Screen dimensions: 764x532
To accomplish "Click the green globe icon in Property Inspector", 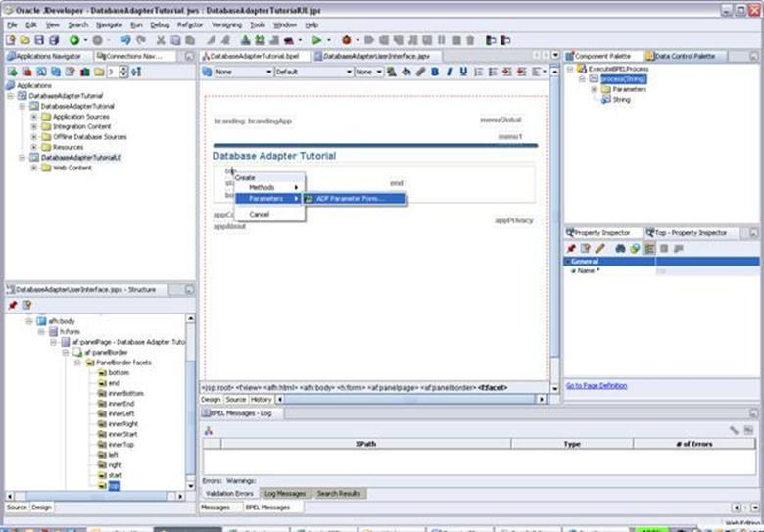I will (635, 249).
